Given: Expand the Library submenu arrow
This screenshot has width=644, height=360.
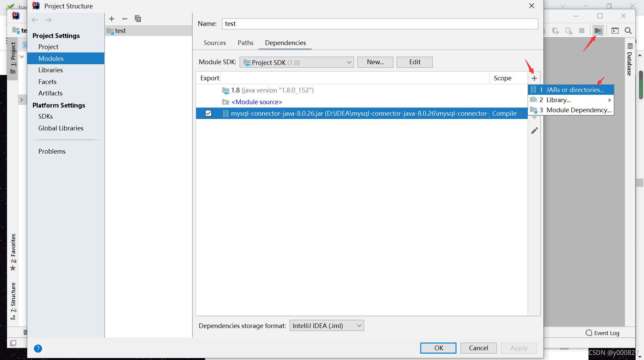Looking at the screenshot, I should pos(610,100).
